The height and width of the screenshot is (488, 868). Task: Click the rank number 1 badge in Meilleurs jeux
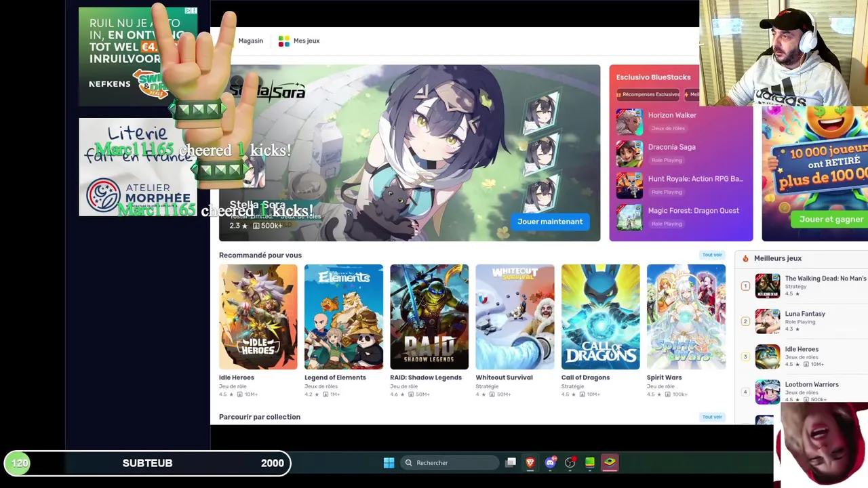pos(745,286)
